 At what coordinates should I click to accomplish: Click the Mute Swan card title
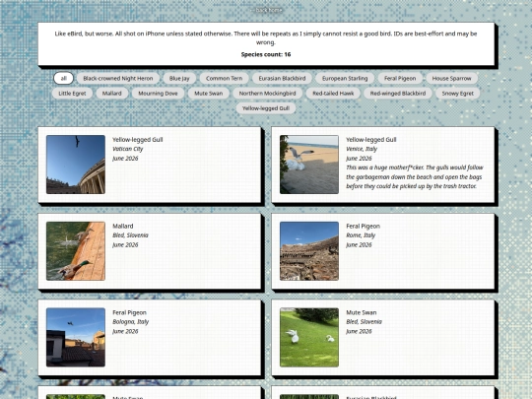point(361,312)
